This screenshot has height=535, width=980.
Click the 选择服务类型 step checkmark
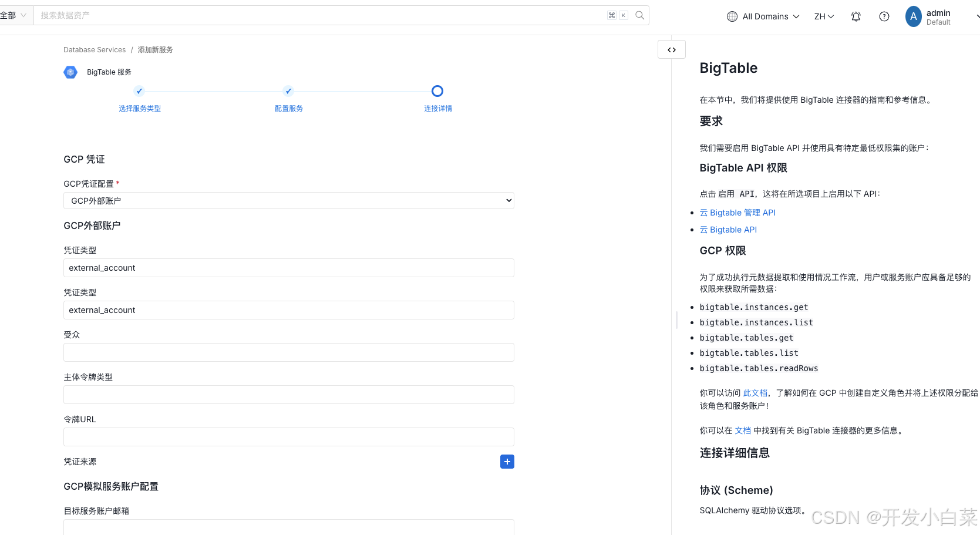tap(139, 91)
